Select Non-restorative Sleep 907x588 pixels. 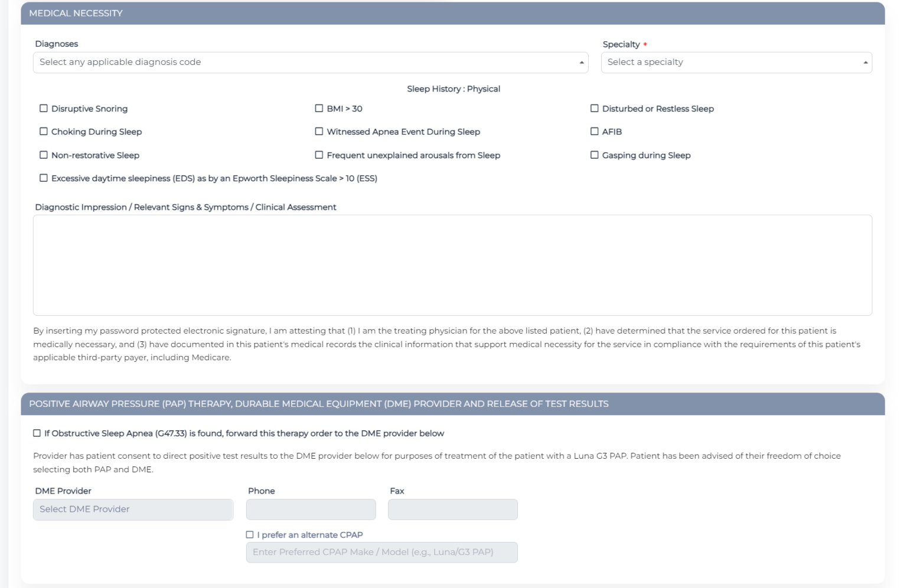(x=43, y=155)
